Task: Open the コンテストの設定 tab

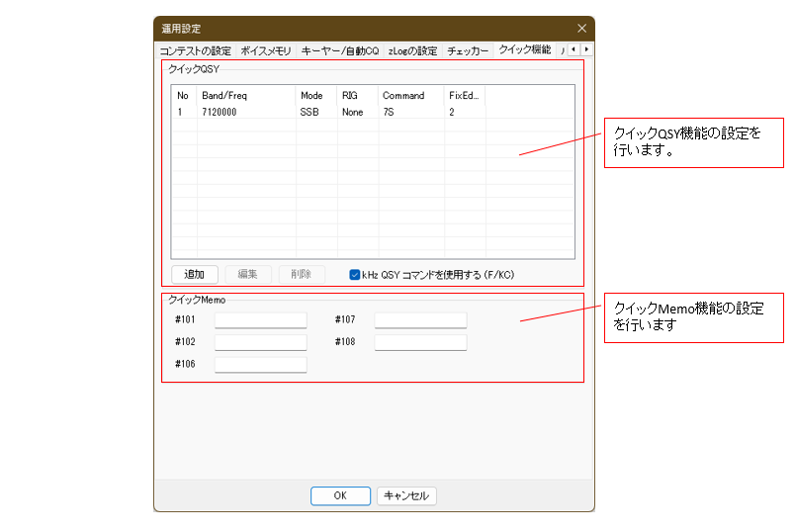Action: [x=195, y=51]
